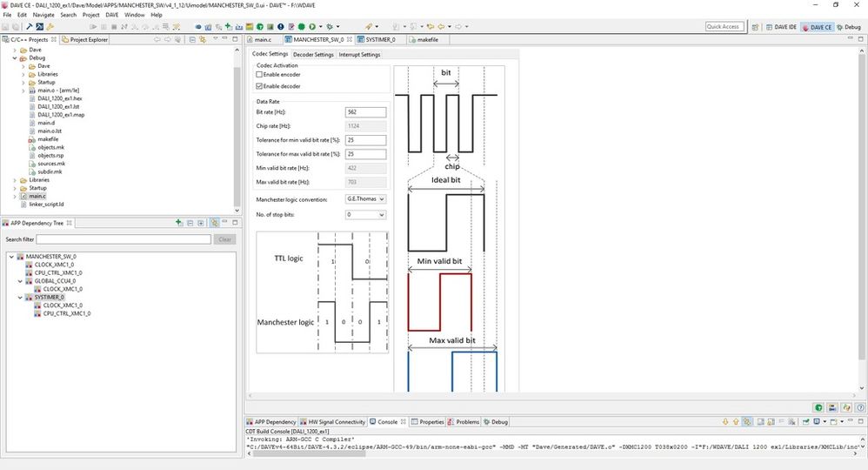868x470 pixels.
Task: Click the green Generate Code icon at editor bottom
Action: click(x=818, y=407)
